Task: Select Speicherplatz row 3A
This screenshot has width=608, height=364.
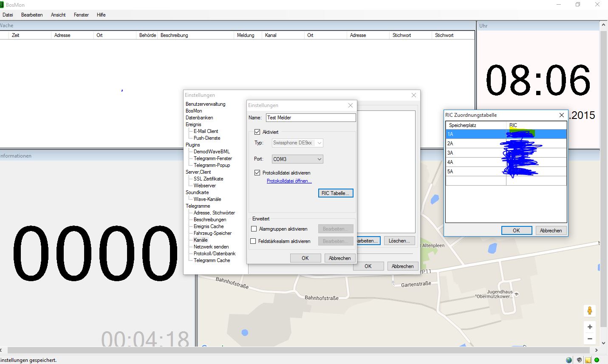Action: click(x=506, y=153)
